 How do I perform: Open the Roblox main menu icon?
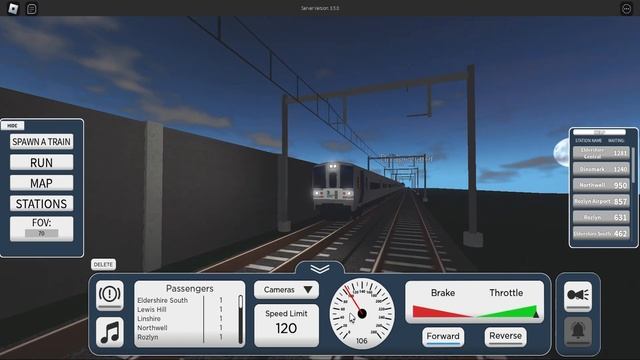tap(13, 8)
